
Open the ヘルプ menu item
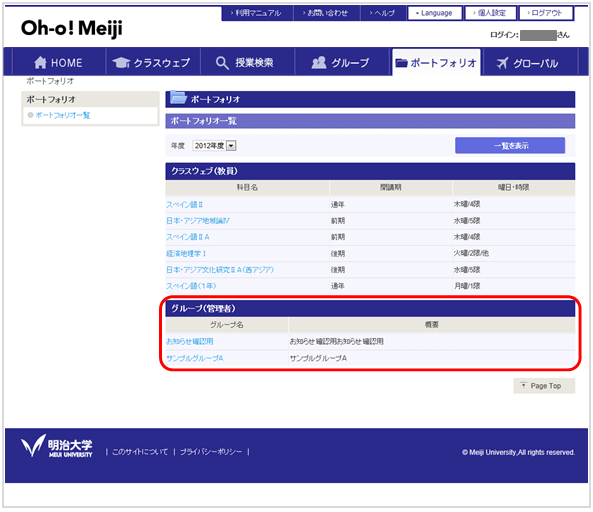pos(383,13)
